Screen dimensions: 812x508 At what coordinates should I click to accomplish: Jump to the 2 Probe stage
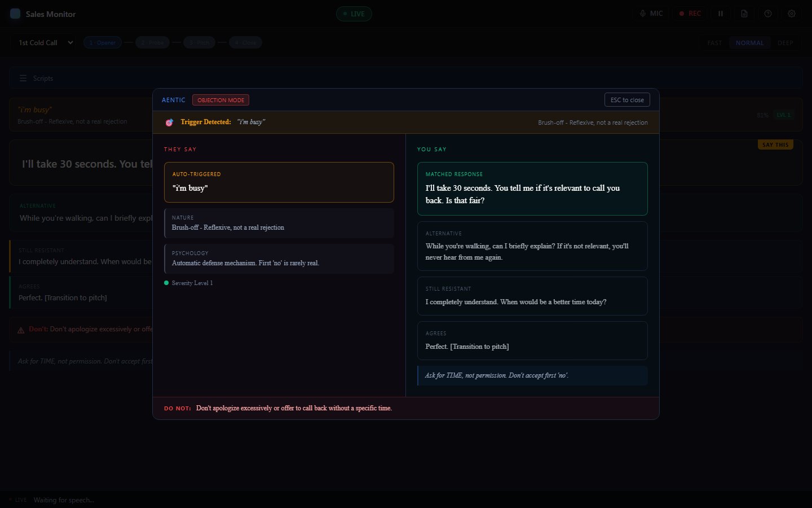[152, 42]
